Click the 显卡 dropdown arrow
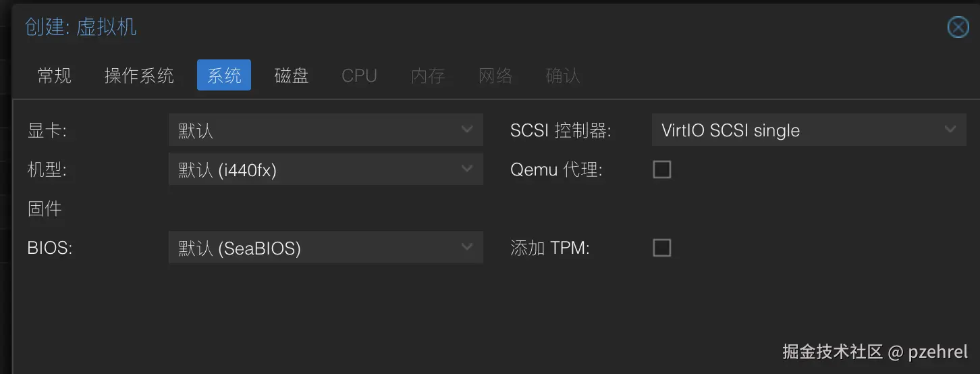The image size is (980, 374). pos(467,130)
